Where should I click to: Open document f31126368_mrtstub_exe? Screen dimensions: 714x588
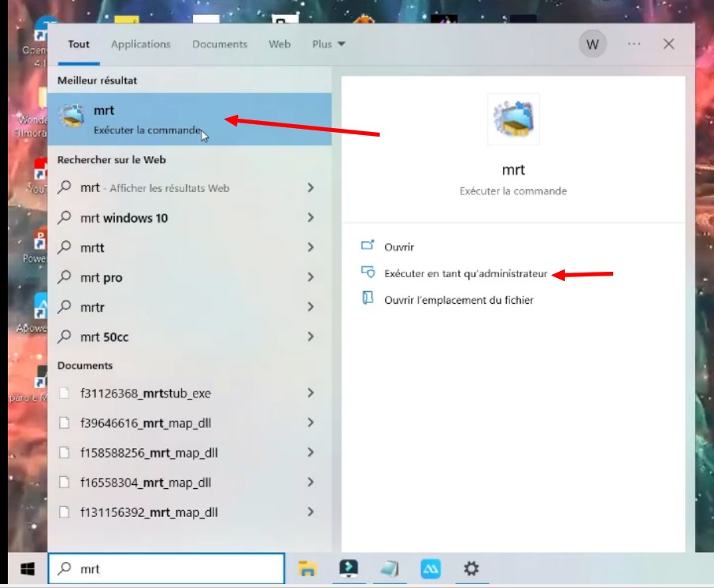[x=145, y=394]
